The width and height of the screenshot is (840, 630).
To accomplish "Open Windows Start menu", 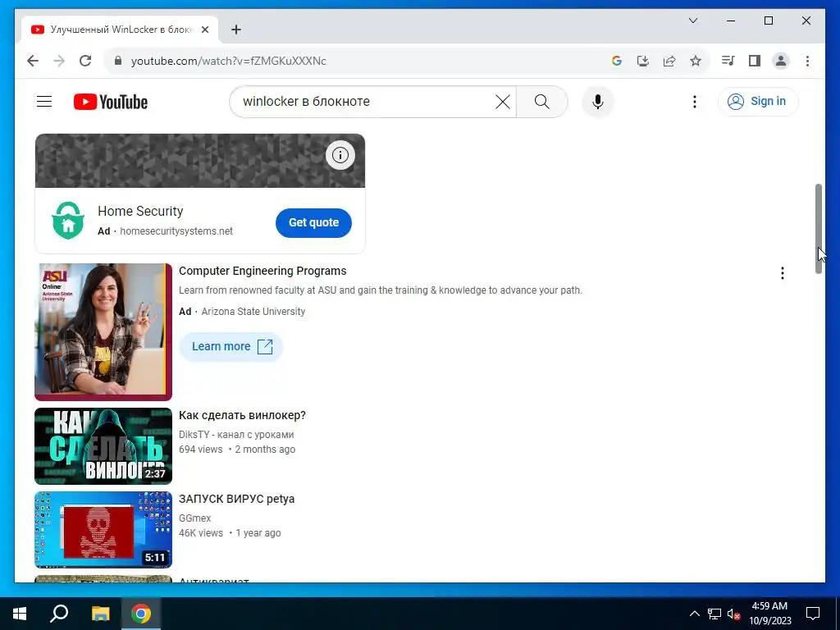I will [x=20, y=614].
